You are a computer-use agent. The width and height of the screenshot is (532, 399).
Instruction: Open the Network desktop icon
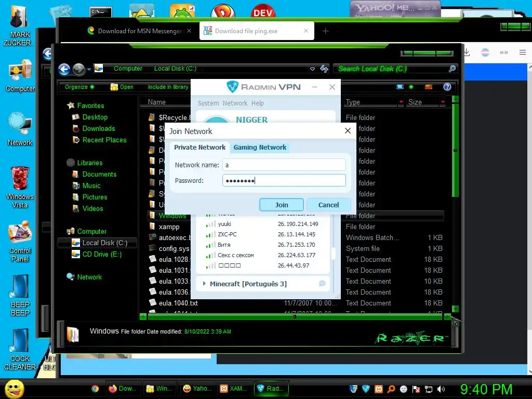pos(20,129)
